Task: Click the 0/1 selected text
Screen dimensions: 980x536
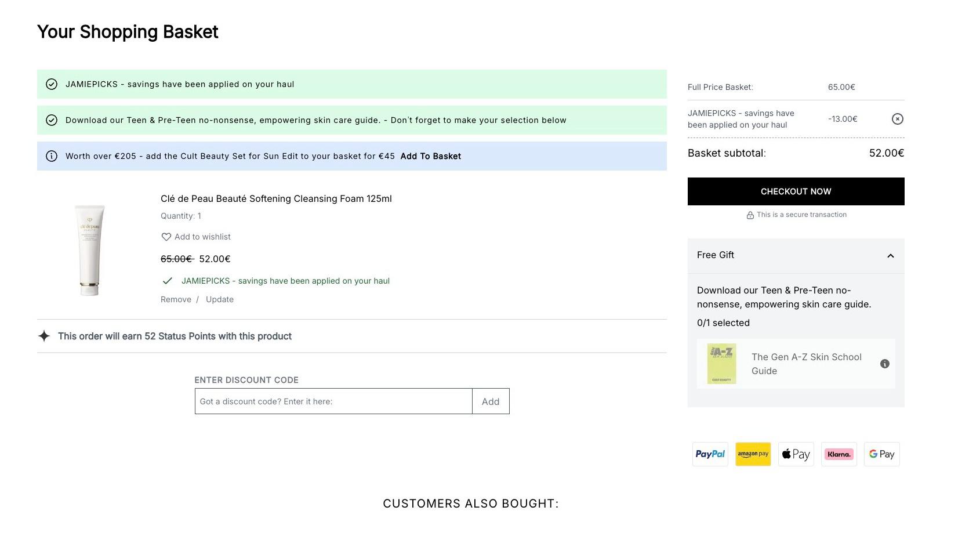Action: 723,323
